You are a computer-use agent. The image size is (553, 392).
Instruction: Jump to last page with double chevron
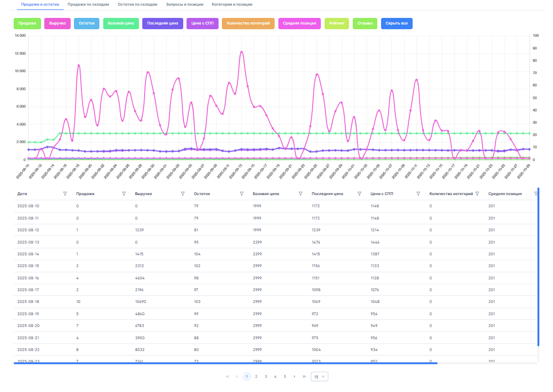click(x=304, y=376)
